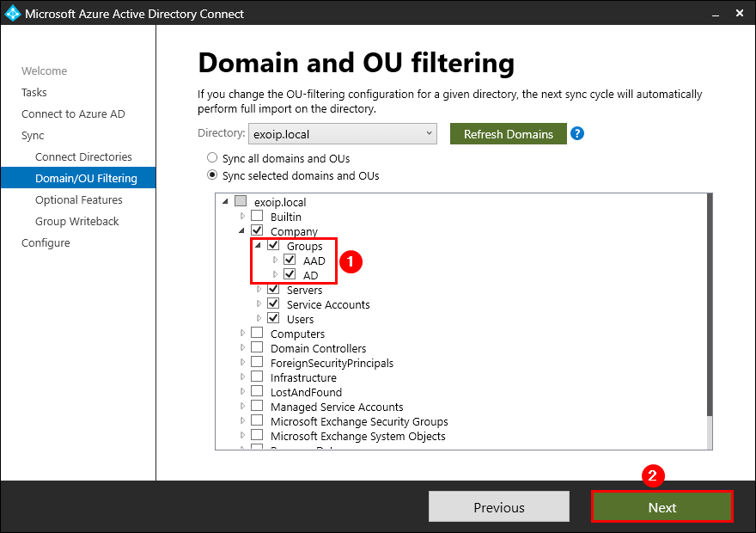
Task: Expand the Users OU arrow
Action: 259,319
